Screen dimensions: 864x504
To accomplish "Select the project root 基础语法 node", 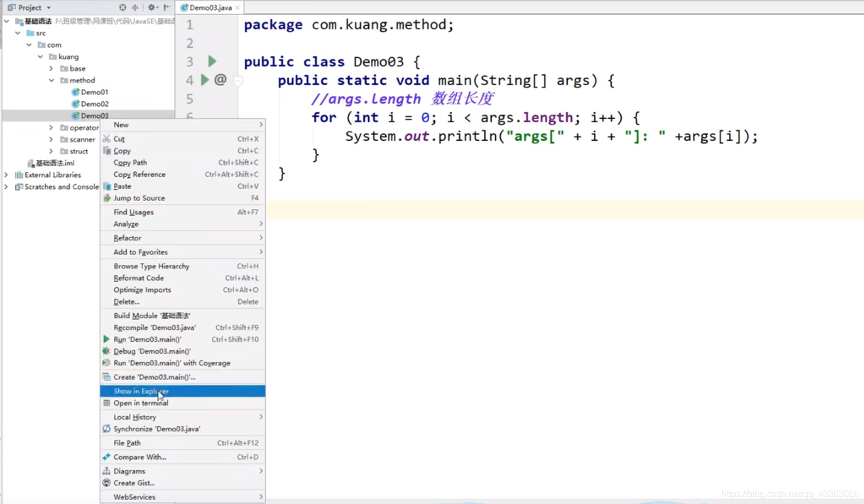I will [38, 21].
